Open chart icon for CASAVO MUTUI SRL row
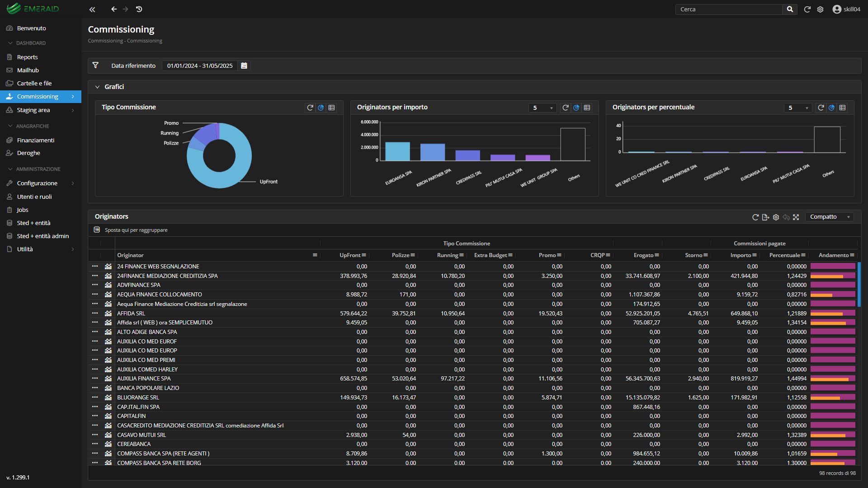This screenshot has height=488, width=868. [108, 435]
